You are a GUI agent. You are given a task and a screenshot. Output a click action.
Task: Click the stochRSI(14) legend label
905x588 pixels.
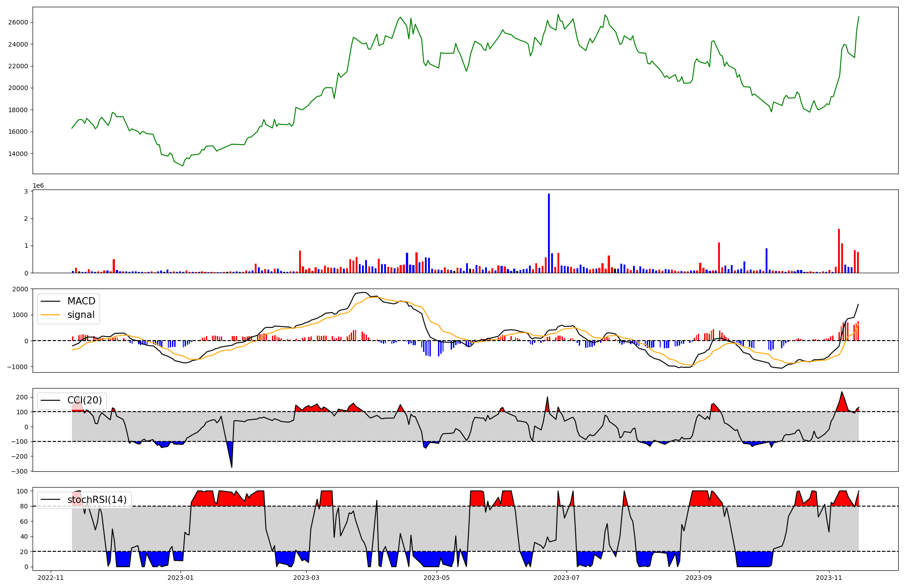(x=97, y=500)
